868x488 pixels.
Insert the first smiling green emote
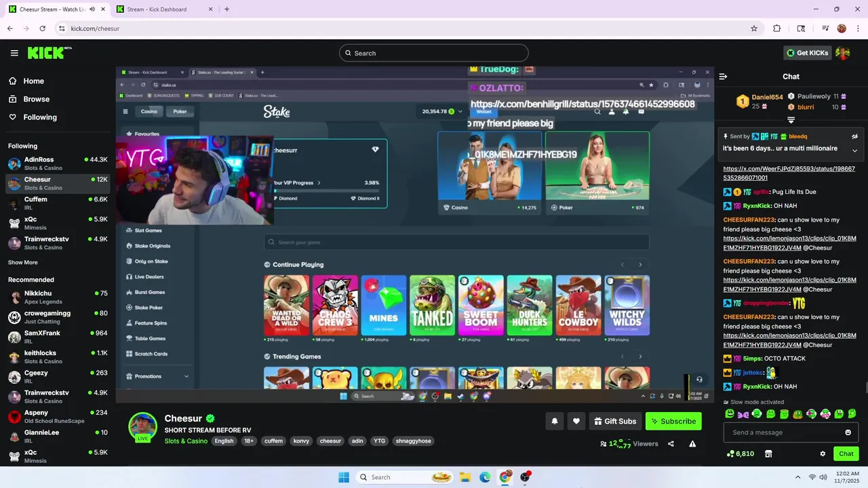(730, 413)
